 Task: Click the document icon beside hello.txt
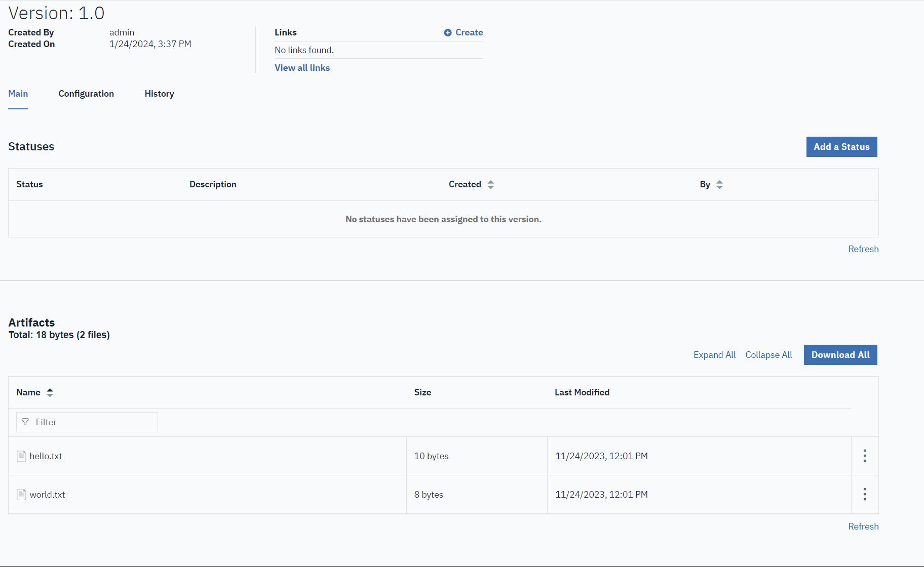pos(21,456)
